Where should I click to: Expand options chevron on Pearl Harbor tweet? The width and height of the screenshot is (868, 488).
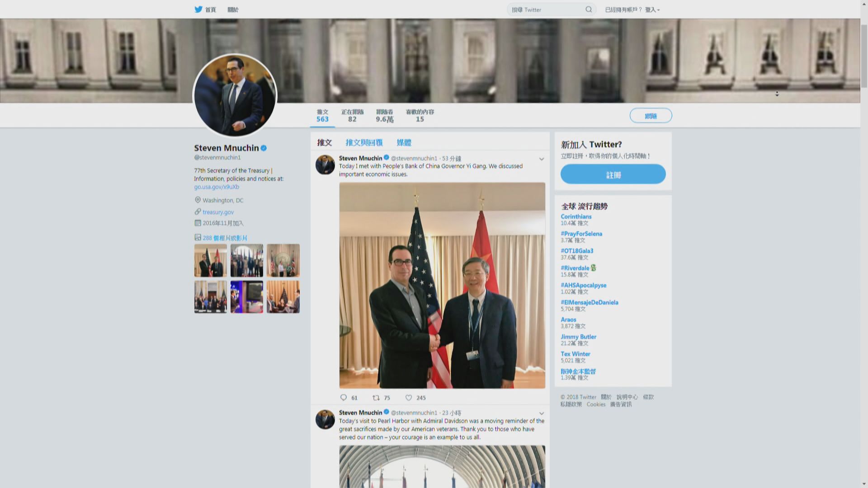click(x=542, y=413)
